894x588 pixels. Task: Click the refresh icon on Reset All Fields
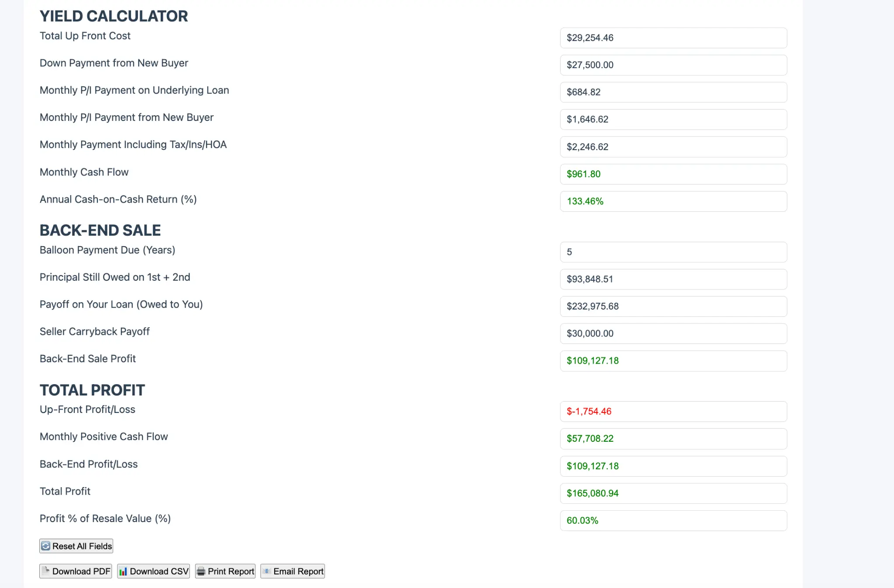click(46, 546)
